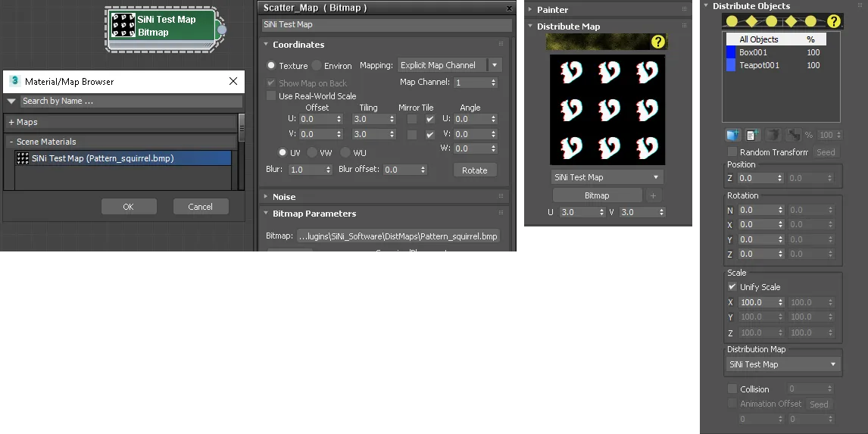Click the Rotate button

[475, 170]
